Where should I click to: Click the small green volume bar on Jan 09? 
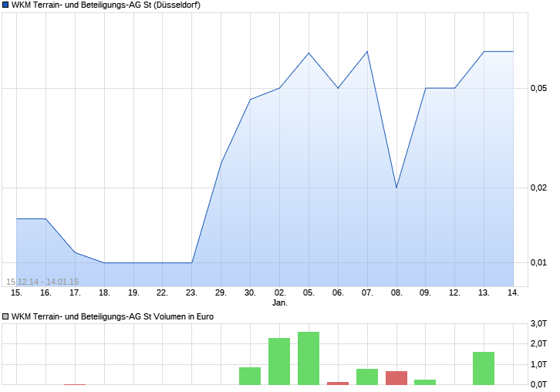point(425,382)
